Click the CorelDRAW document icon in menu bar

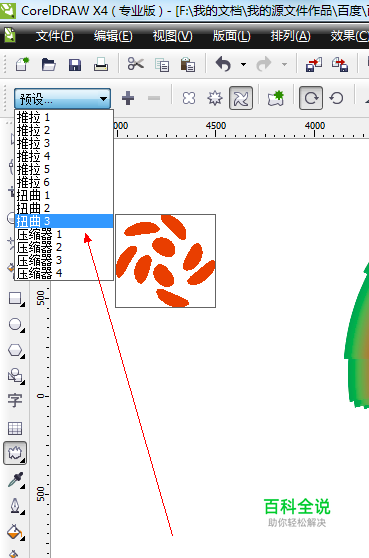[x=10, y=36]
